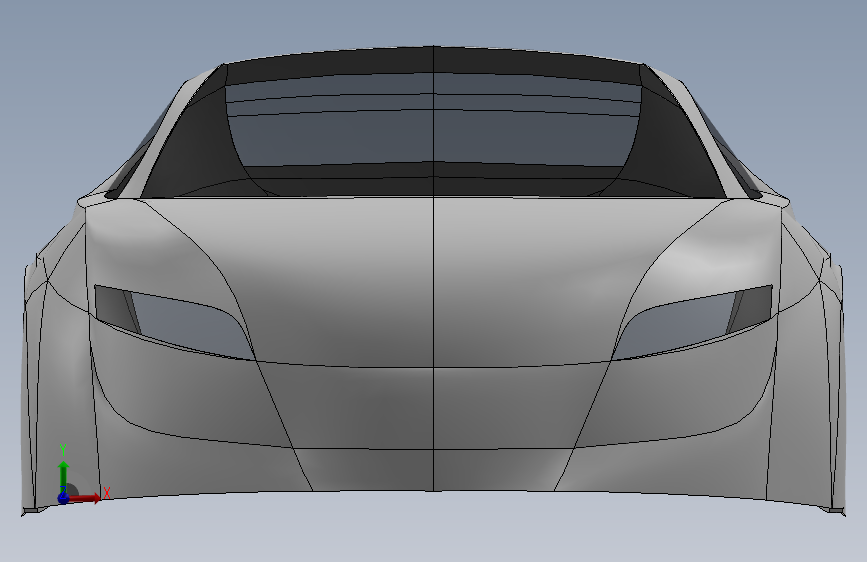Select the right headlight glass face

pyautogui.click(x=675, y=326)
